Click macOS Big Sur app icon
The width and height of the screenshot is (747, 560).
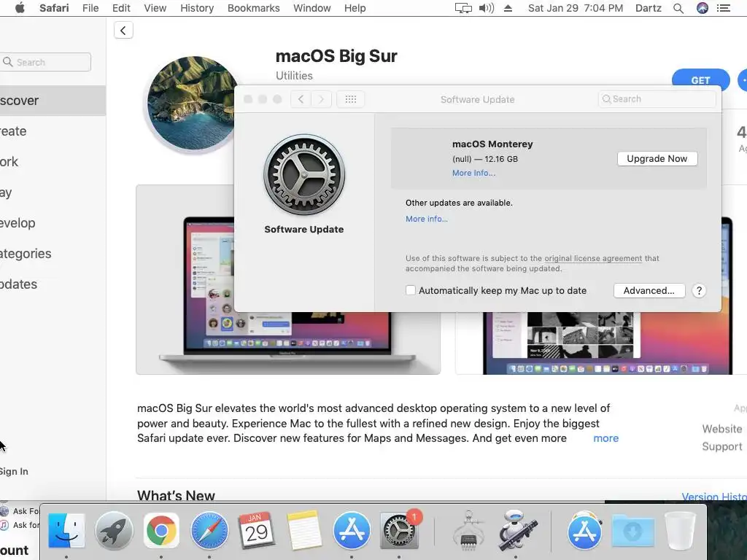(x=193, y=103)
